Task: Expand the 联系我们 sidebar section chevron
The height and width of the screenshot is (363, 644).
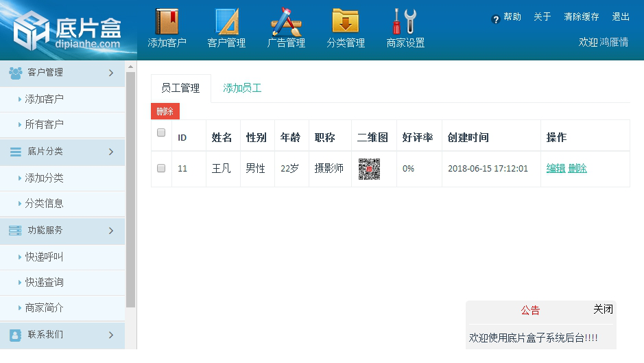Action: click(x=111, y=335)
